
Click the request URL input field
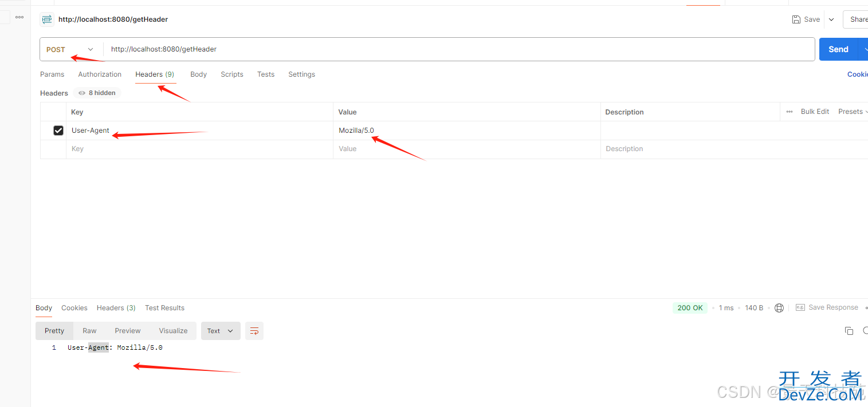pos(459,49)
